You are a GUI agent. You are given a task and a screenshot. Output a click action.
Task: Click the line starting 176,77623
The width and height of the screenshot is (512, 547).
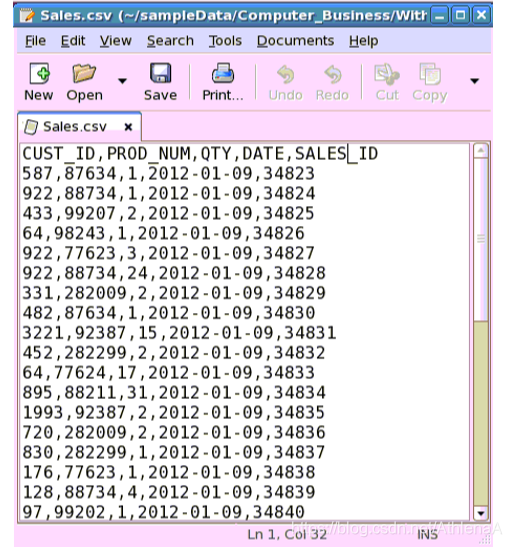169,472
